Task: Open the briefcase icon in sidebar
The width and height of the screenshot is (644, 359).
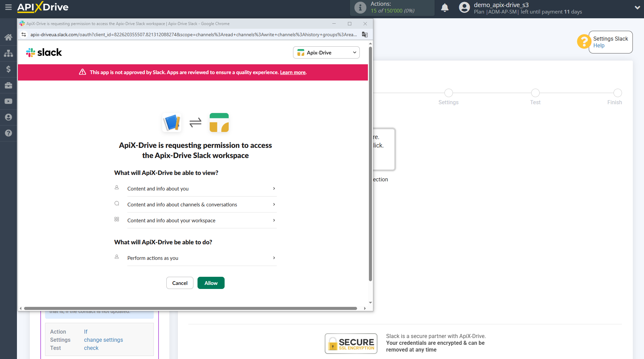Action: click(8, 85)
